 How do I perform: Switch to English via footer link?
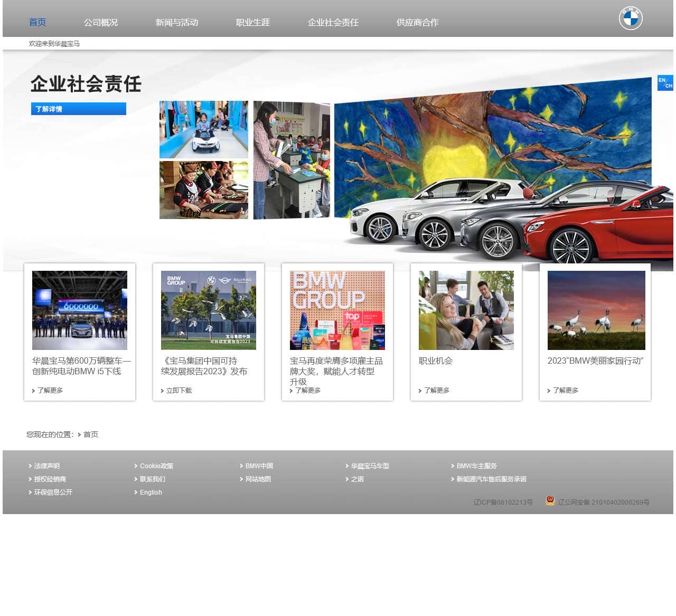(151, 492)
